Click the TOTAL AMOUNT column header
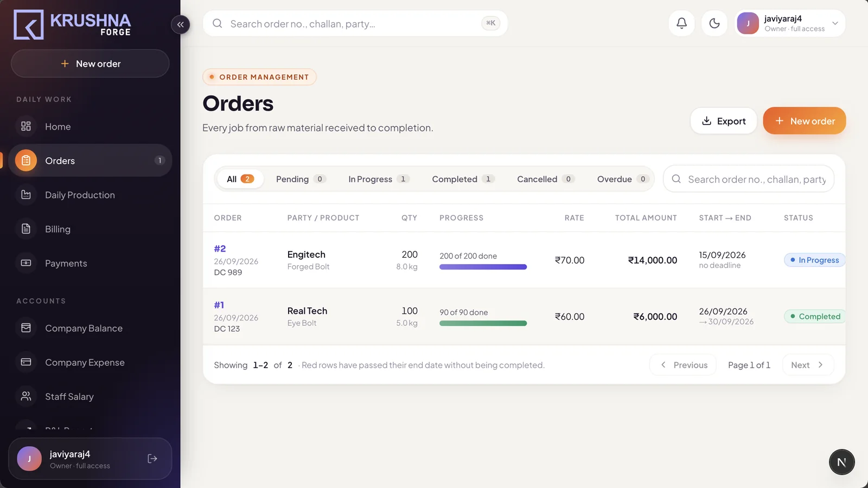Viewport: 868px width, 488px height. [646, 218]
